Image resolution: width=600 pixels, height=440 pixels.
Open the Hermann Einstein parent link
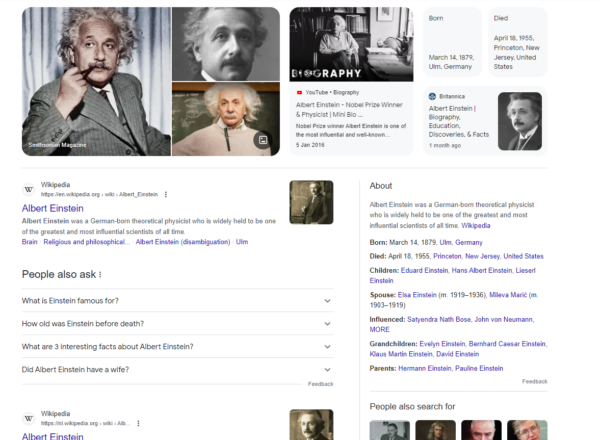coord(426,368)
